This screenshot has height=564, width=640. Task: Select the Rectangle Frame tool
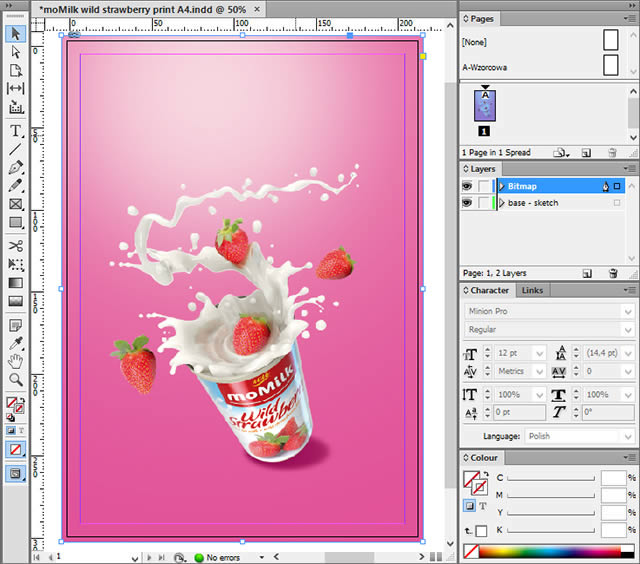point(16,204)
